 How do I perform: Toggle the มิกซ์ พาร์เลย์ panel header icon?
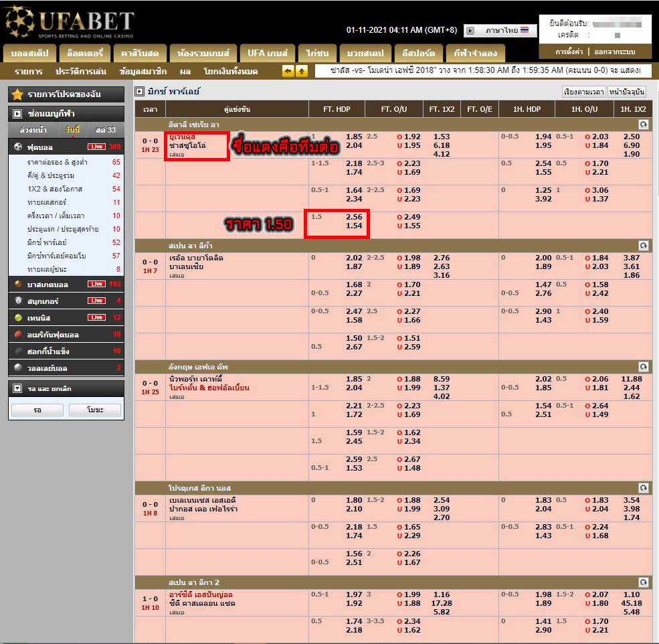(x=140, y=91)
